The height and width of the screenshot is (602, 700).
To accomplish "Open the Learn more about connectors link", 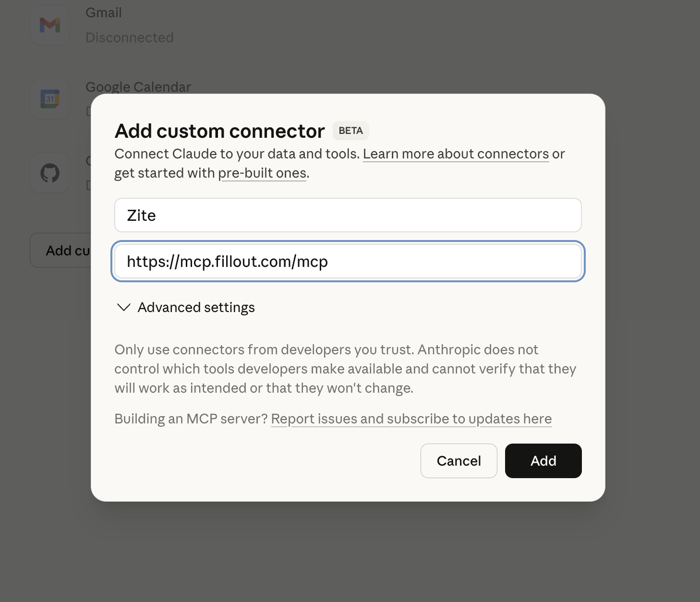I will point(456,154).
